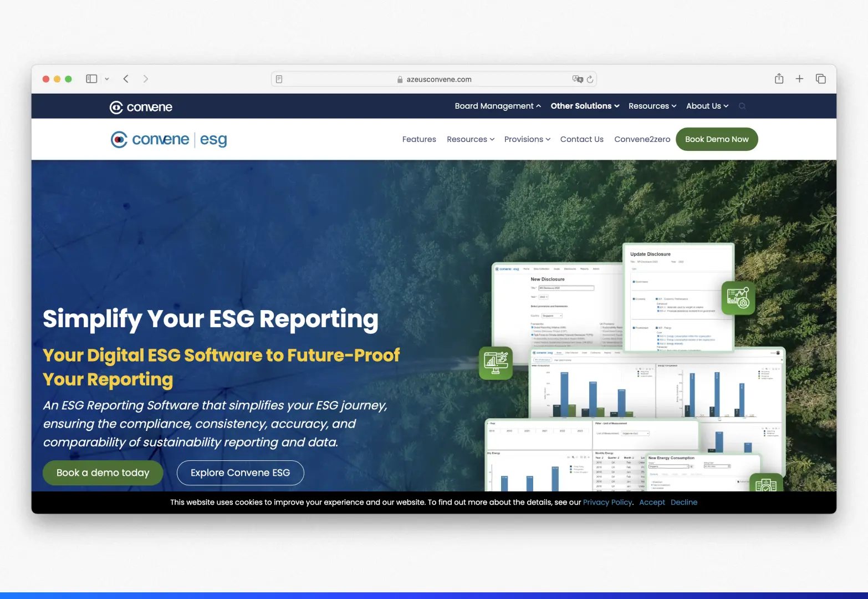The image size is (868, 599).
Task: Click the Convene ESG logo
Action: [168, 139]
